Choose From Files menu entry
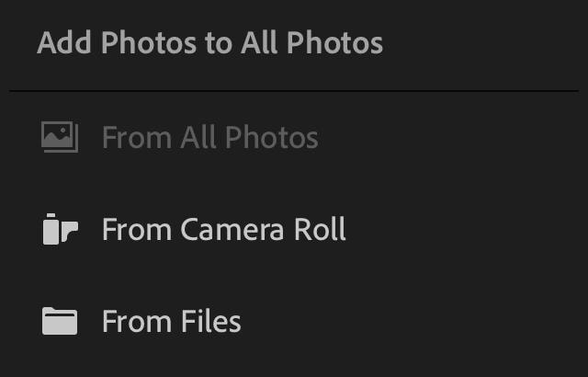This screenshot has height=377, width=588. [x=294, y=322]
